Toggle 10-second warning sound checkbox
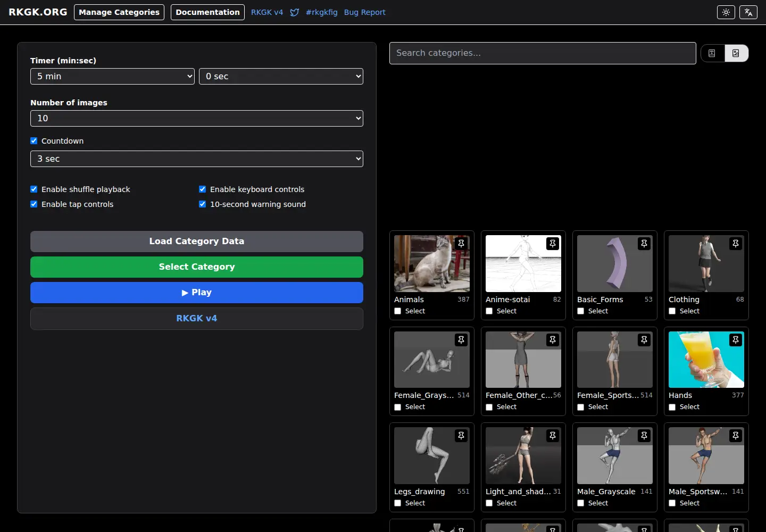The height and width of the screenshot is (532, 766). tap(203, 204)
